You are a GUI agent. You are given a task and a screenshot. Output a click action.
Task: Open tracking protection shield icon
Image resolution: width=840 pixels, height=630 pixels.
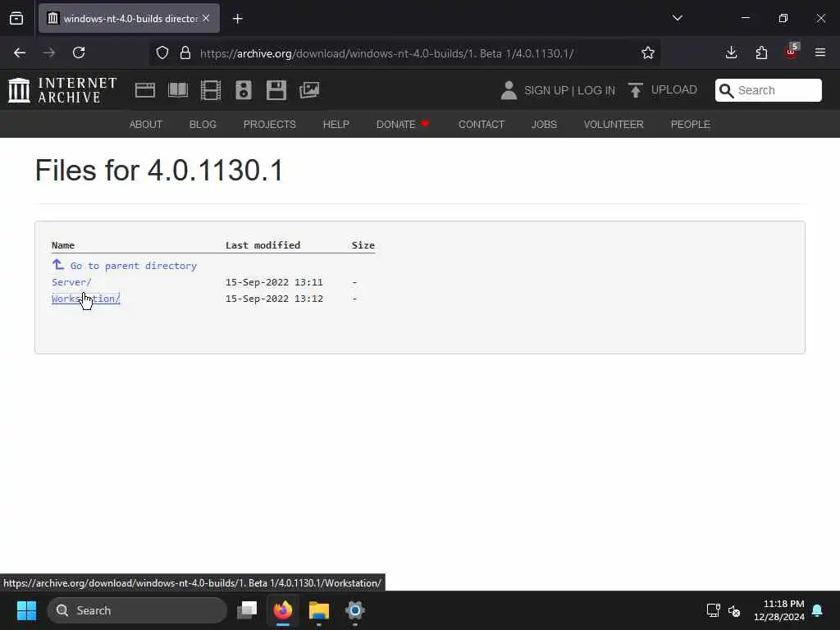point(162,52)
